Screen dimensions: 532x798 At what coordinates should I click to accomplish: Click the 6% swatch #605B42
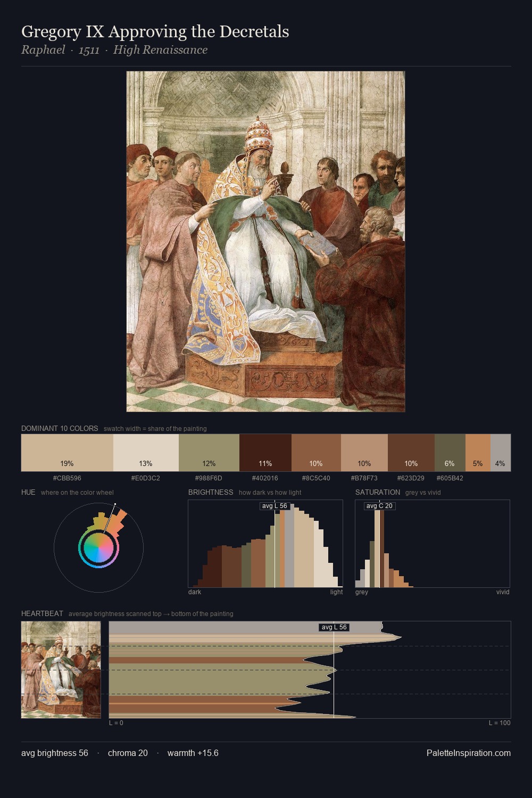(x=450, y=453)
